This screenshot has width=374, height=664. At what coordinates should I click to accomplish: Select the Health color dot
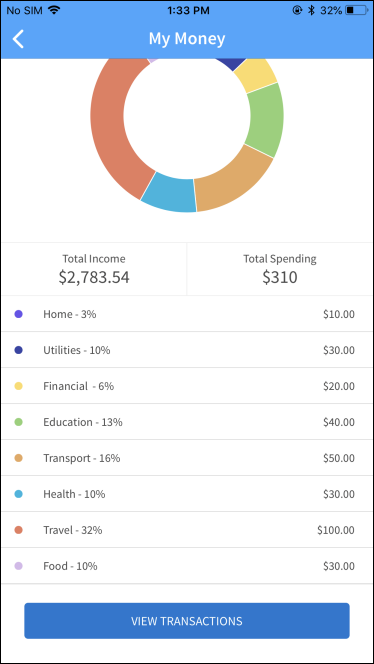point(19,494)
